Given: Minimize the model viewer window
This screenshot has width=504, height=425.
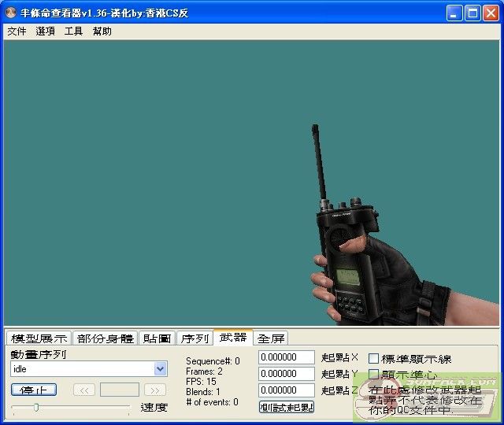Looking at the screenshot, I should click(454, 13).
